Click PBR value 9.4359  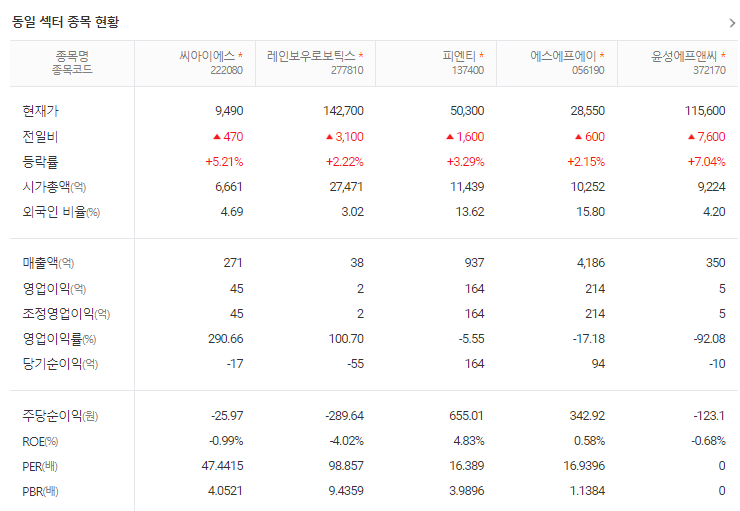(346, 491)
